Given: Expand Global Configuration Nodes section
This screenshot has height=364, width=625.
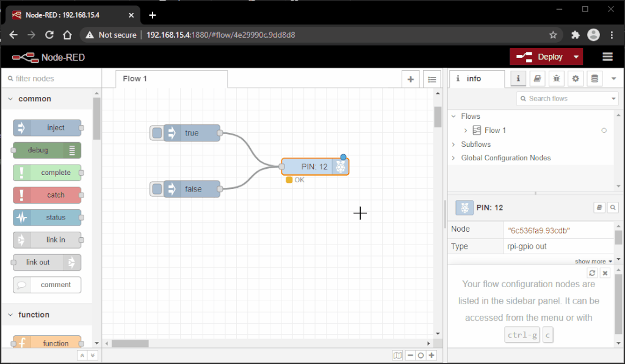Looking at the screenshot, I should point(453,158).
